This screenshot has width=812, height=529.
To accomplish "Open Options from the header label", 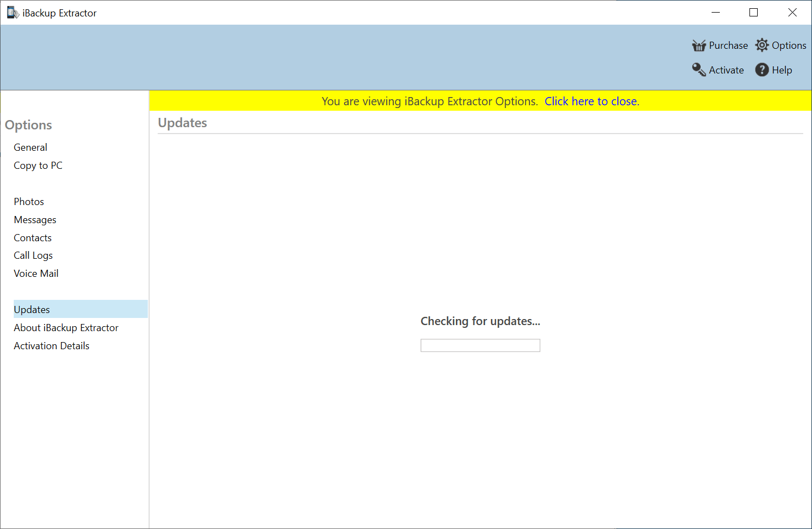I will [789, 45].
